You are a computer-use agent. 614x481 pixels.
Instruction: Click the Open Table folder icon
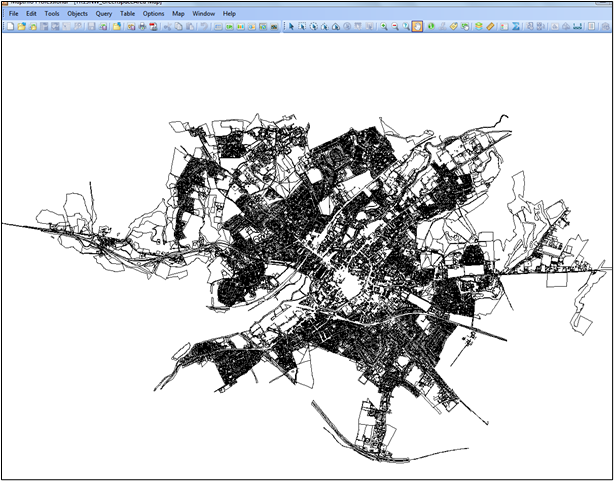(22, 27)
